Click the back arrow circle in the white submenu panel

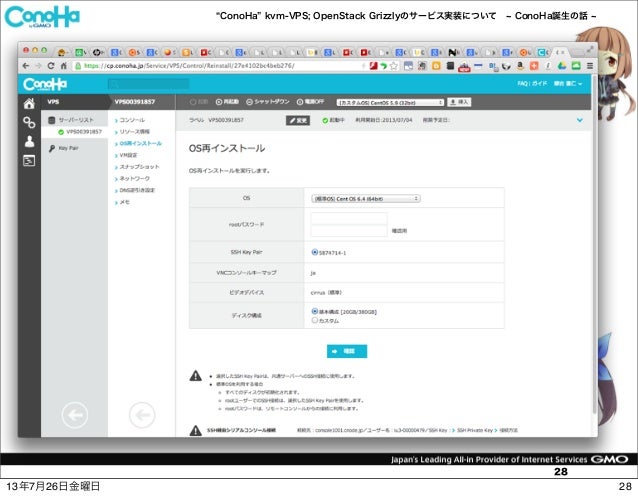[x=142, y=415]
